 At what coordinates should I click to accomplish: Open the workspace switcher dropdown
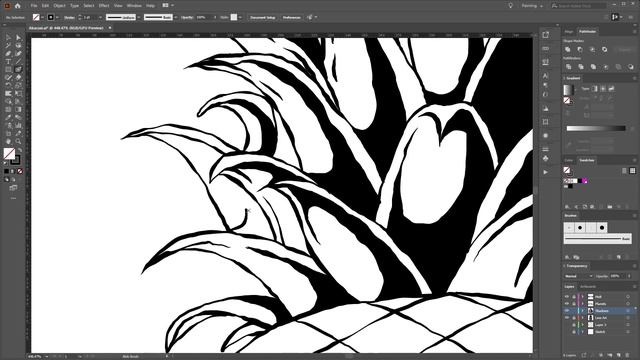pos(532,6)
